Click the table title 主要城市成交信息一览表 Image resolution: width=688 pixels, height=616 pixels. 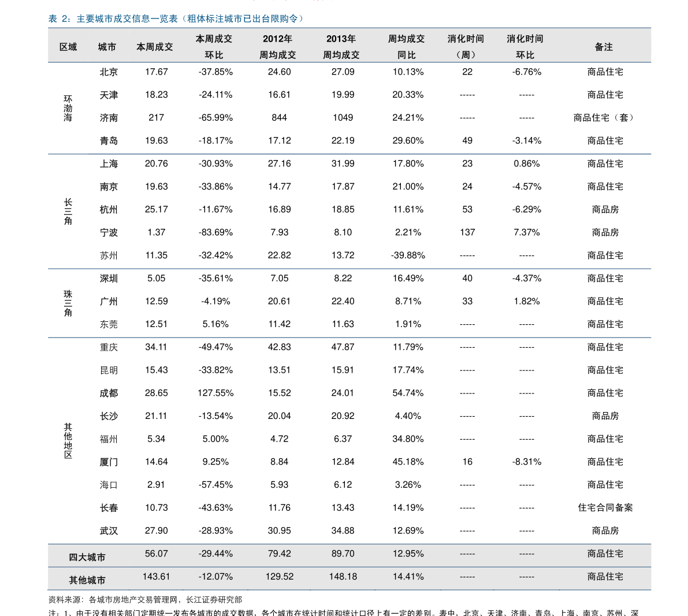click(176, 19)
